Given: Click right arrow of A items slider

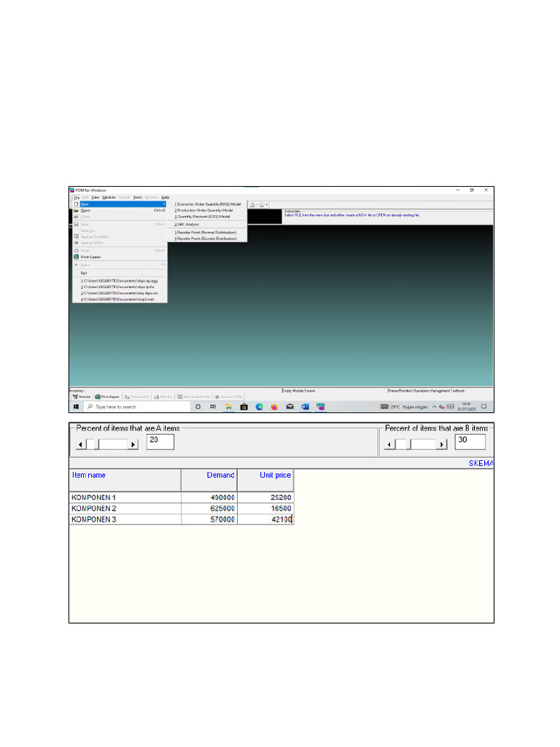Looking at the screenshot, I should (x=133, y=444).
